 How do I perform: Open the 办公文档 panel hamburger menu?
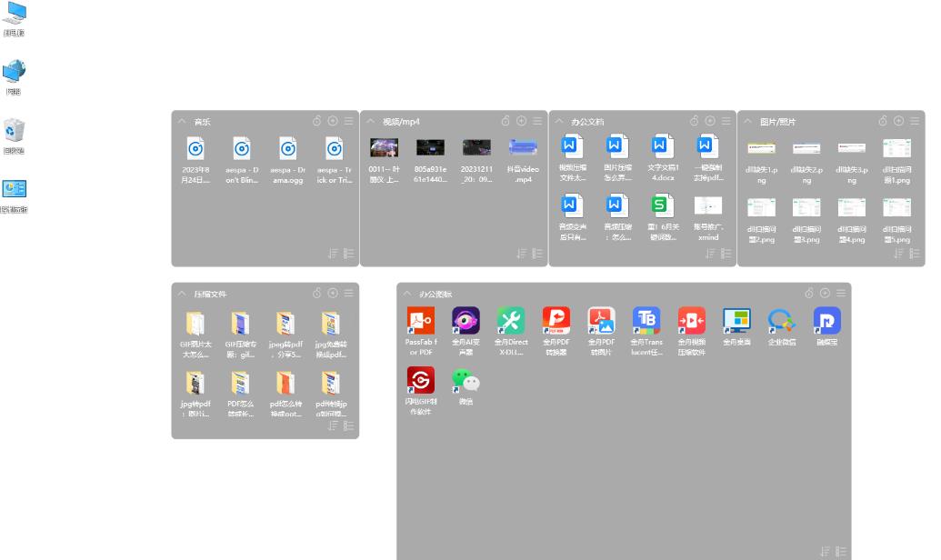(726, 121)
